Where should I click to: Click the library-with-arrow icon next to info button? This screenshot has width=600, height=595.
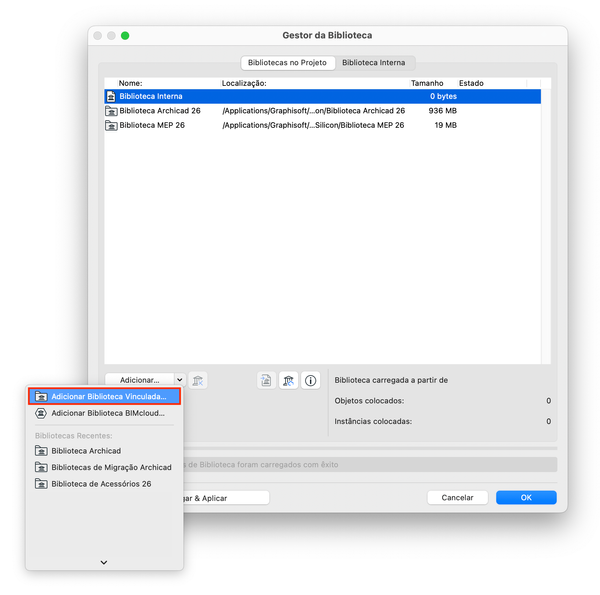[x=288, y=380]
